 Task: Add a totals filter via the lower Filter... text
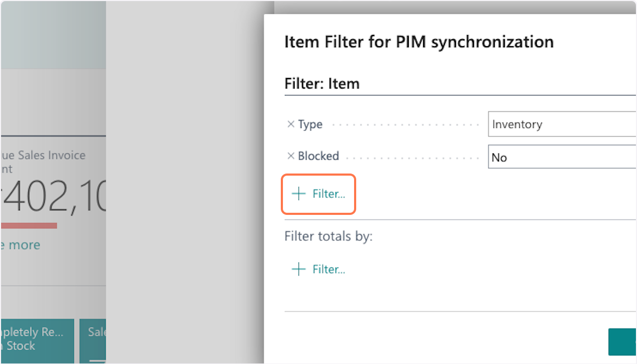pos(329,270)
